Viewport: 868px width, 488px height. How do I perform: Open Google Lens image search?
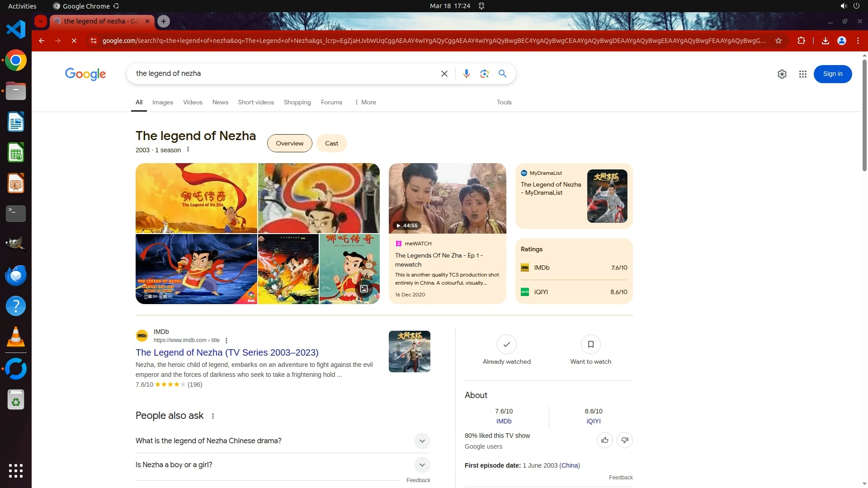[x=484, y=74]
